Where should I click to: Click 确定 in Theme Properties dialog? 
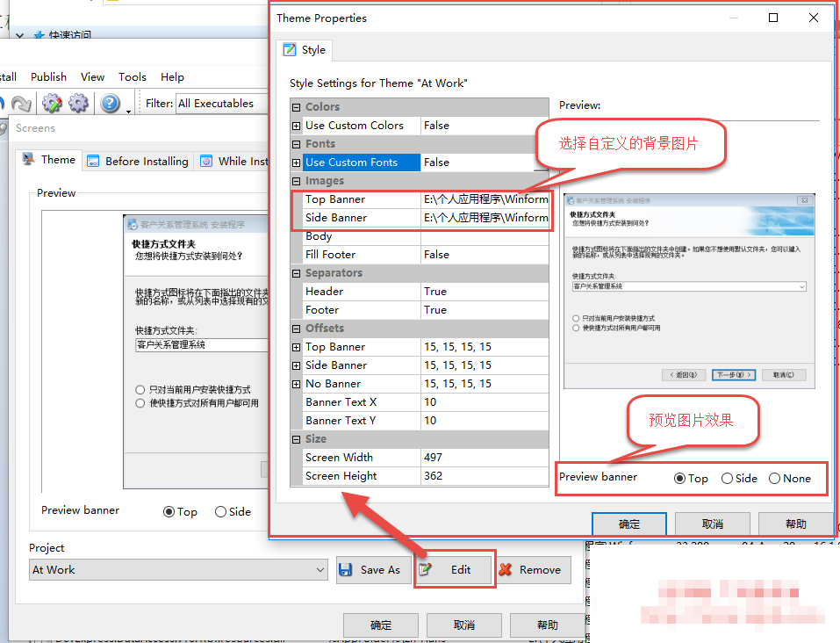[x=629, y=524]
